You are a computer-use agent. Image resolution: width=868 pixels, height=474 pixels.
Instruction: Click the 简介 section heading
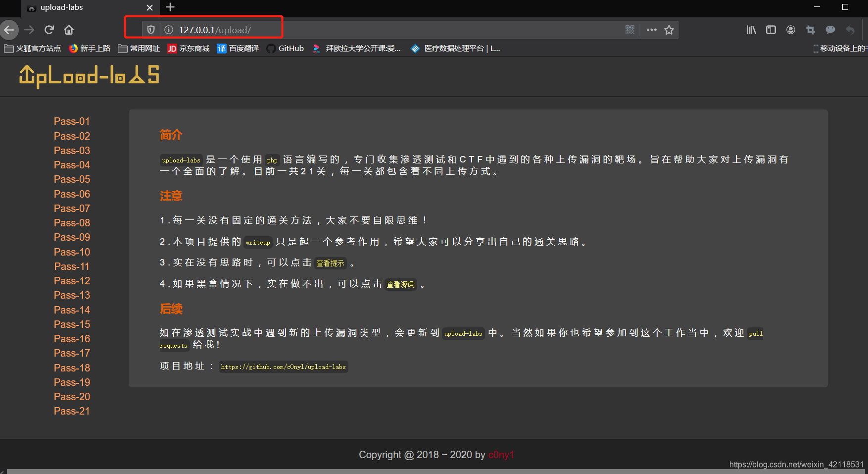tap(171, 135)
